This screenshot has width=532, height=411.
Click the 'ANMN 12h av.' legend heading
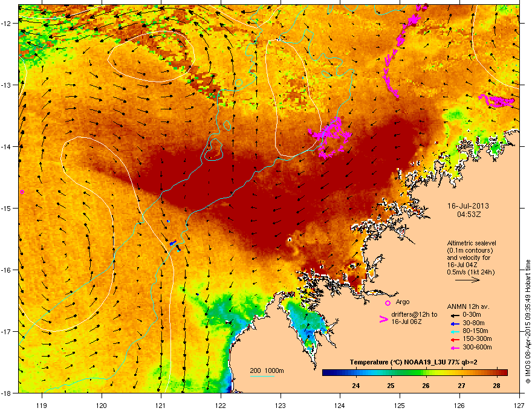[x=468, y=306]
